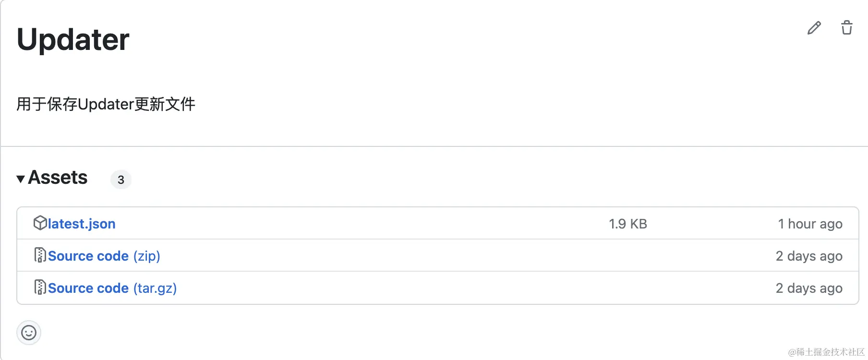
Task: Click the Updater release title
Action: 73,39
